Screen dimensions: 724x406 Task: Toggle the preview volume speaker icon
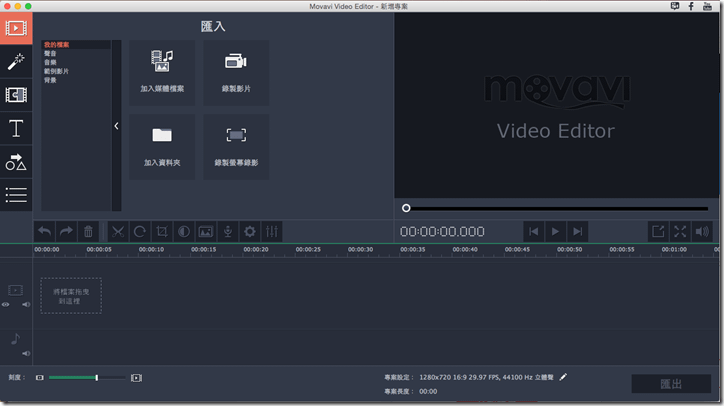pyautogui.click(x=702, y=231)
